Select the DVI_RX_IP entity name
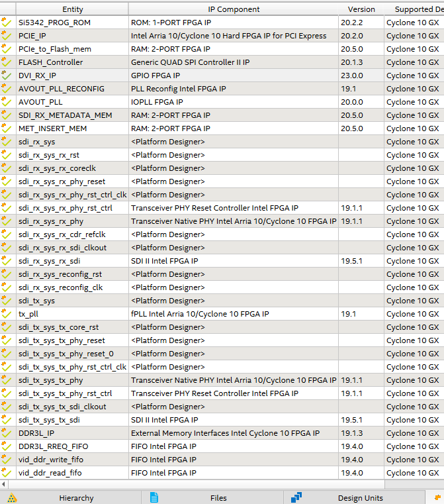444x504 pixels. [37, 76]
